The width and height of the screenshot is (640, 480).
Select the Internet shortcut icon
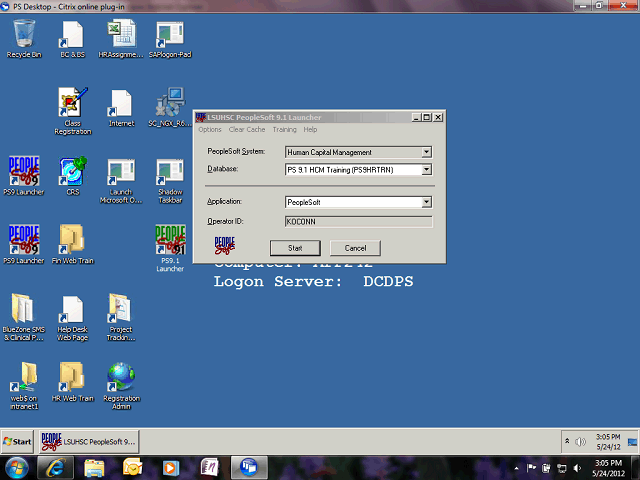[121, 108]
